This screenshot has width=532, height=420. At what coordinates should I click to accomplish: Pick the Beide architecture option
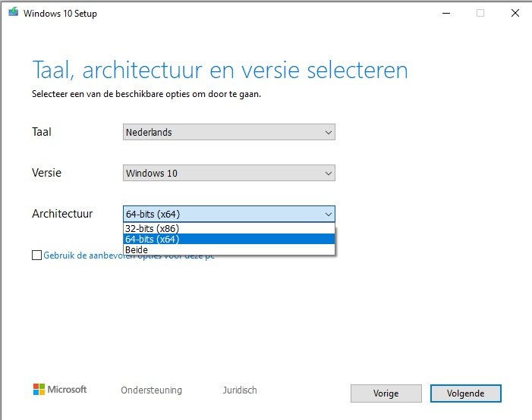[x=229, y=249]
